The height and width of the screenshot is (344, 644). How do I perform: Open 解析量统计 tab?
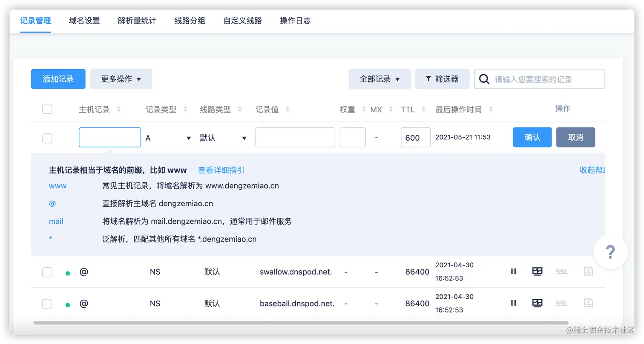pos(137,20)
